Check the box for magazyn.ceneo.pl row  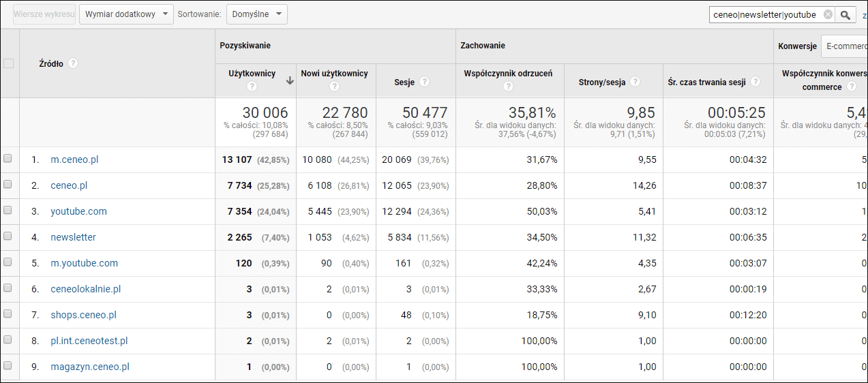coord(8,365)
